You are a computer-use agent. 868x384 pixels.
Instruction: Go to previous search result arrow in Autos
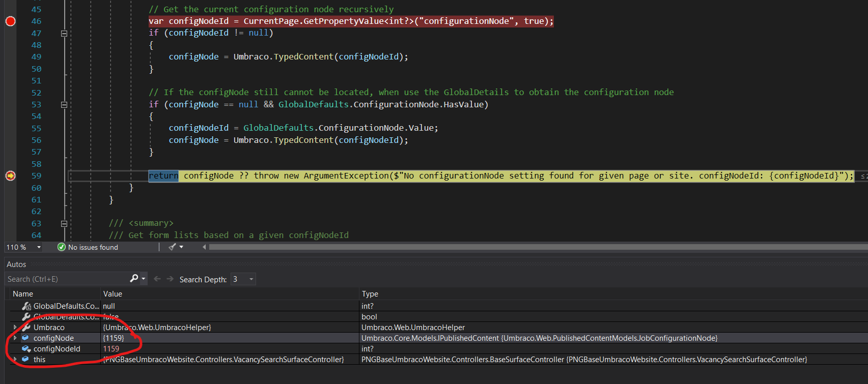click(157, 279)
